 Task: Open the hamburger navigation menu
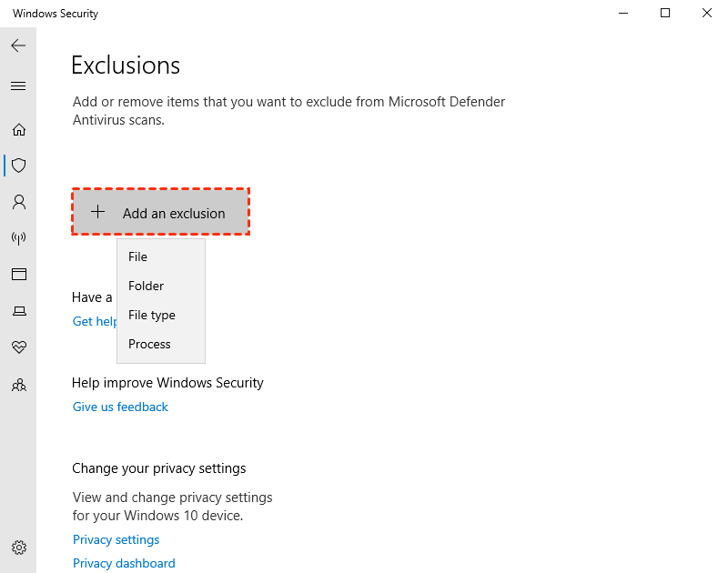(x=18, y=86)
